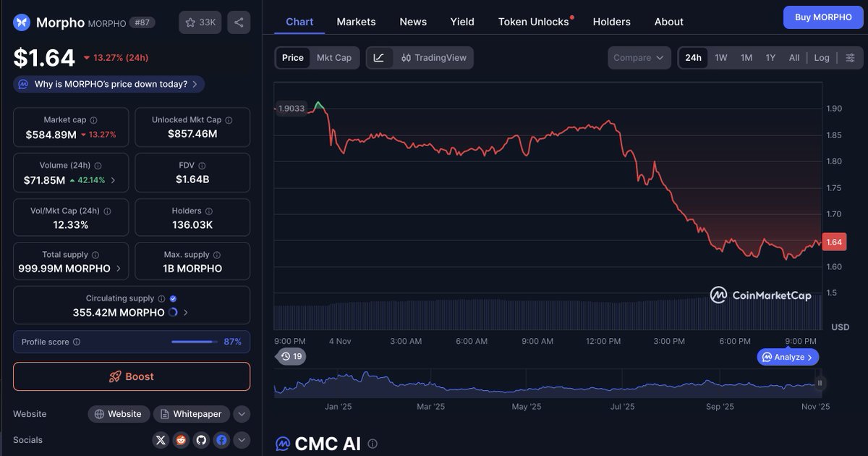The width and height of the screenshot is (868, 456).
Task: Select Price chart toggle
Action: coord(293,58)
